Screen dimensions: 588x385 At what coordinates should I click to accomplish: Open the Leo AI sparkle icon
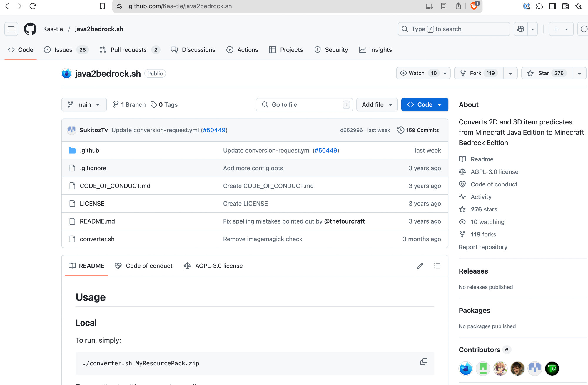(x=578, y=6)
